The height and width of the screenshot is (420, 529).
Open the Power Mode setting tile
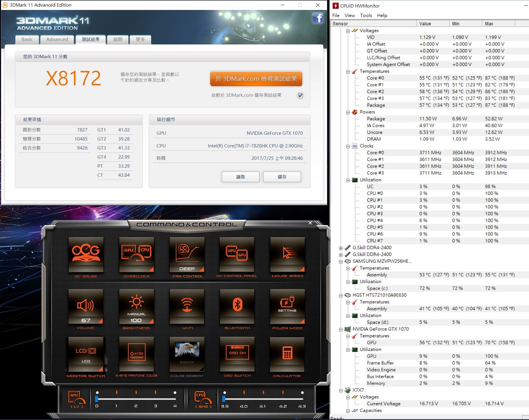point(287,307)
